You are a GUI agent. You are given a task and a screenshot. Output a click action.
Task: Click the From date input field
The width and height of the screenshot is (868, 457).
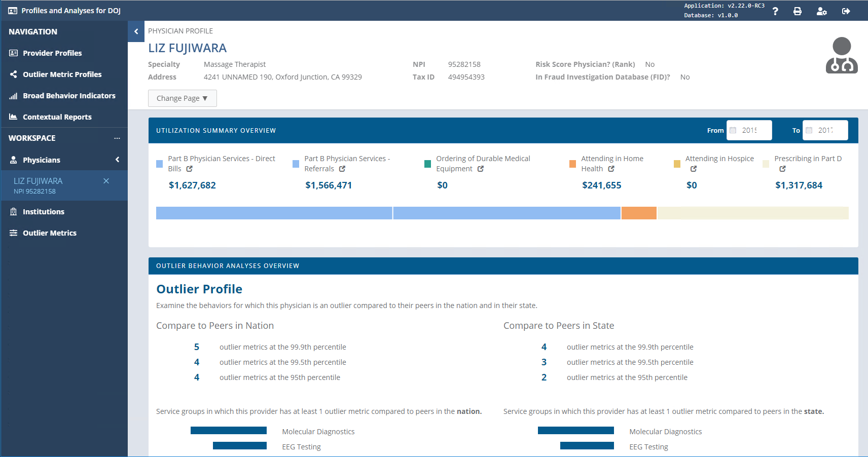749,130
